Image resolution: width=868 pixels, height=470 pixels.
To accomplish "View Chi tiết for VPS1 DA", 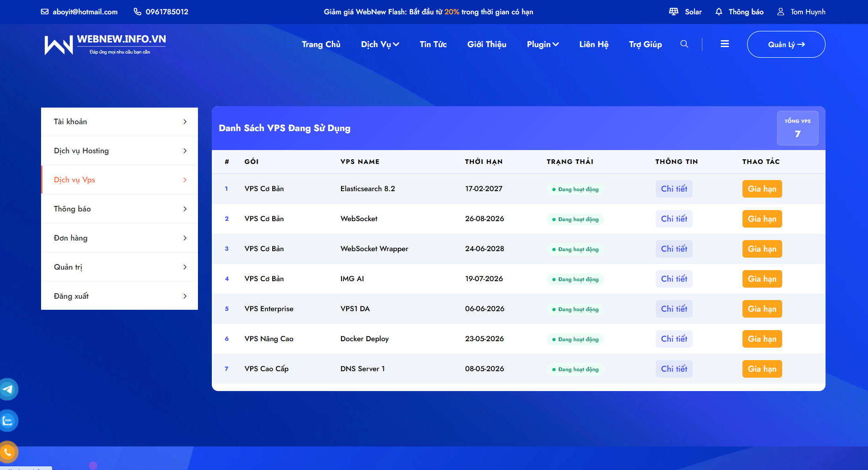I will click(674, 309).
